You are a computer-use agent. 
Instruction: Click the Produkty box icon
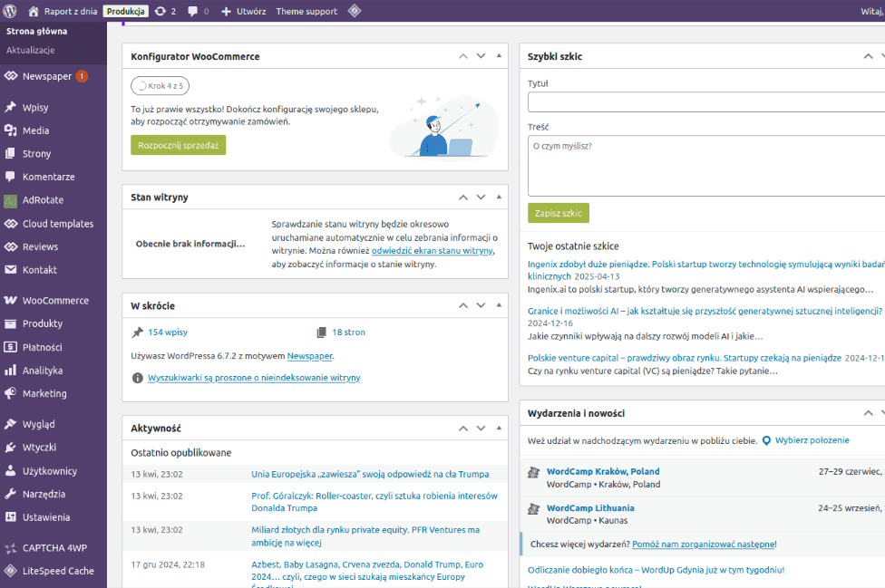11,323
